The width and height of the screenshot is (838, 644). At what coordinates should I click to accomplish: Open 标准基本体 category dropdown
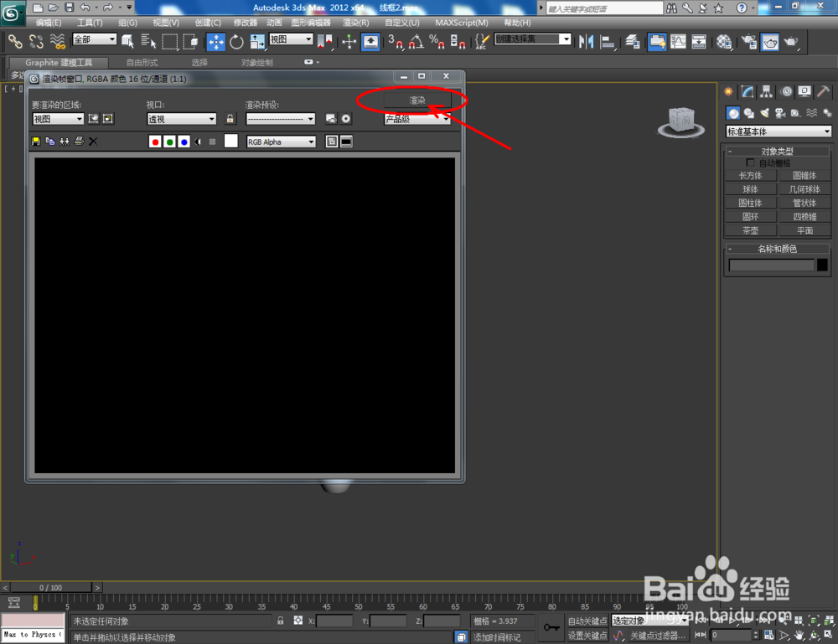coord(779,131)
